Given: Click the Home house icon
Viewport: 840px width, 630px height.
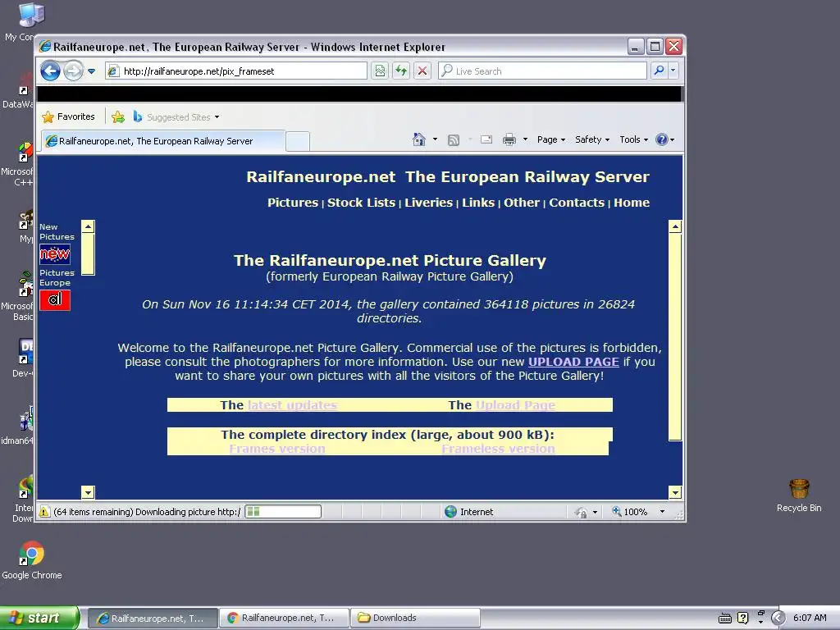Looking at the screenshot, I should (x=419, y=139).
